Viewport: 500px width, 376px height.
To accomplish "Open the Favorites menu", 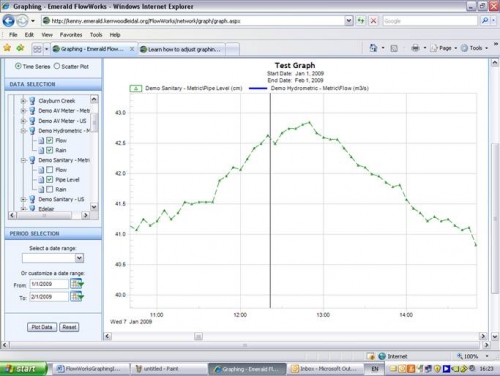I will [71, 35].
